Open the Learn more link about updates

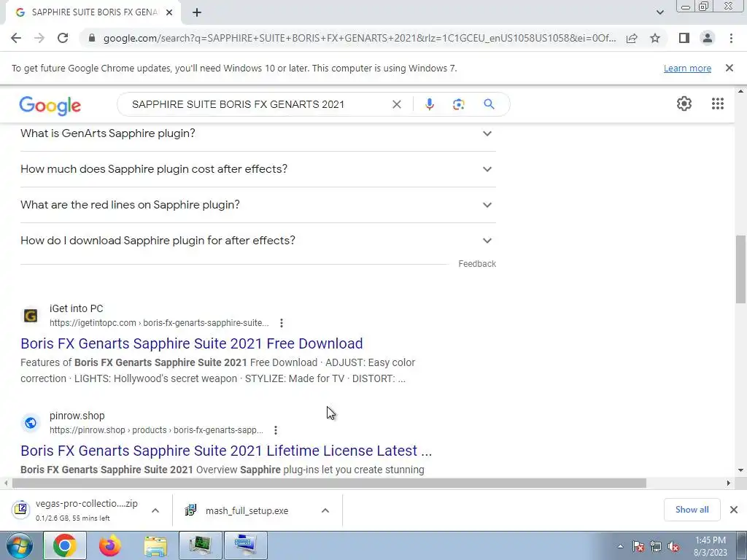point(687,68)
